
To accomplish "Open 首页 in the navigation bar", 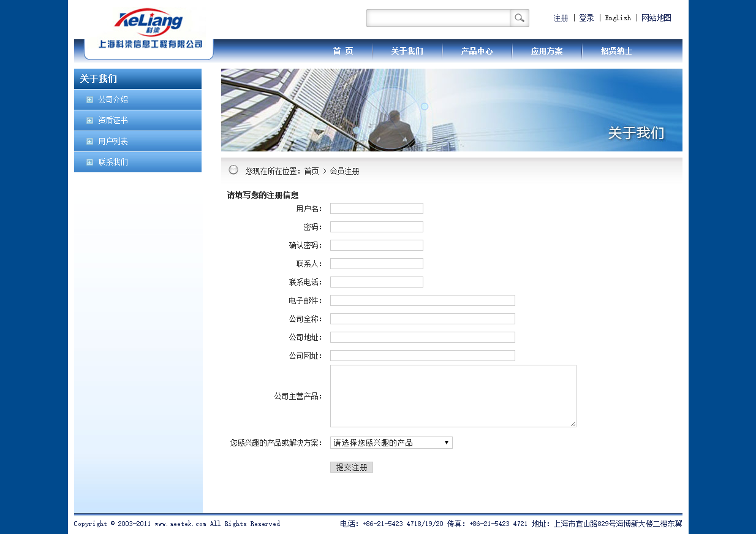I will click(x=343, y=51).
